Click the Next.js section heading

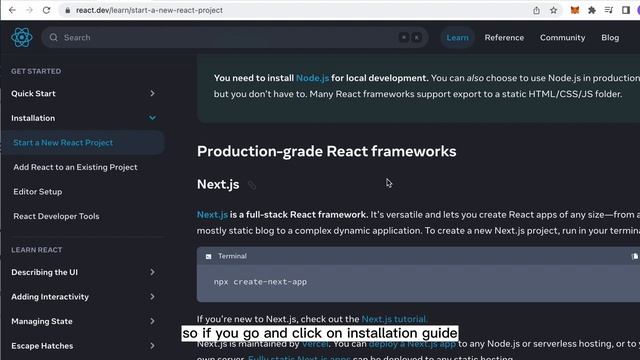coord(218,184)
